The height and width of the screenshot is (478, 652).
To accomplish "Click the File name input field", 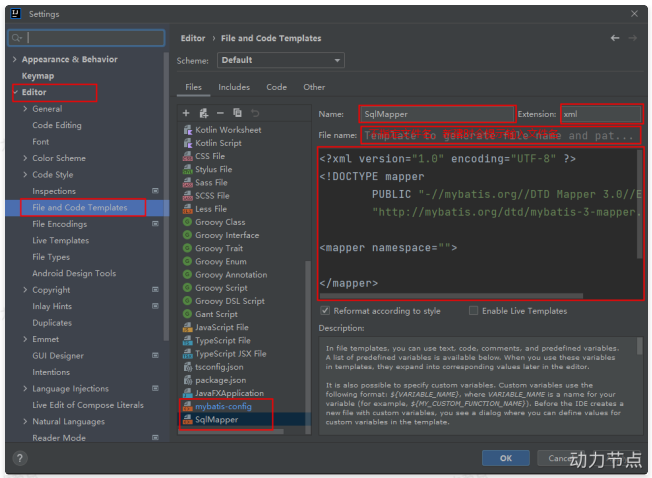I will point(501,136).
